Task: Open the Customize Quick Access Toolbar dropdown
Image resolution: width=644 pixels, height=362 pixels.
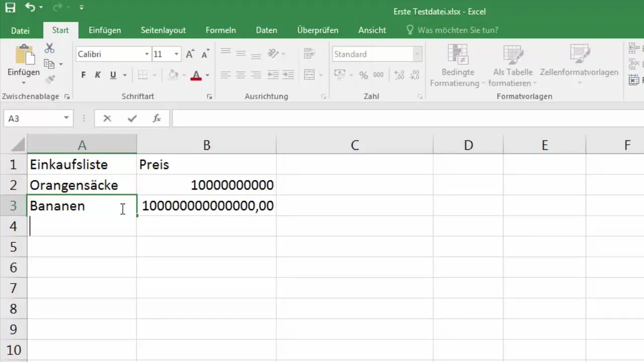Action: click(x=82, y=8)
